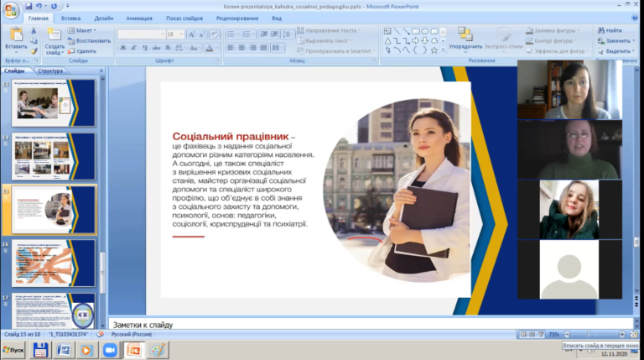
Task: Click the Найти find button
Action: (610, 30)
